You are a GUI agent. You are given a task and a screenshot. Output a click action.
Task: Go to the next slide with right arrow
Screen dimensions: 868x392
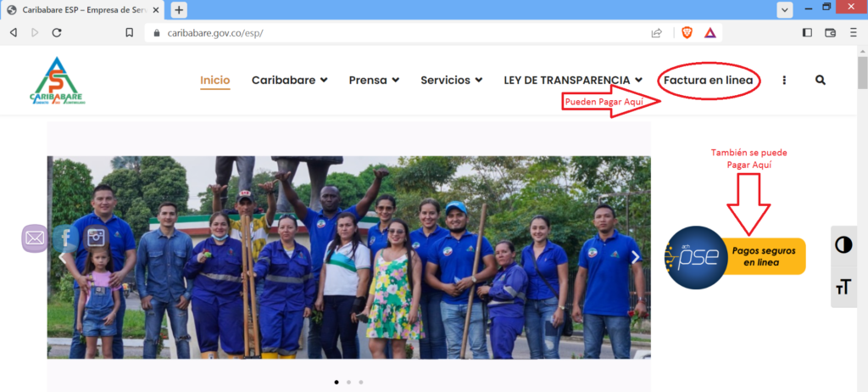(x=636, y=257)
